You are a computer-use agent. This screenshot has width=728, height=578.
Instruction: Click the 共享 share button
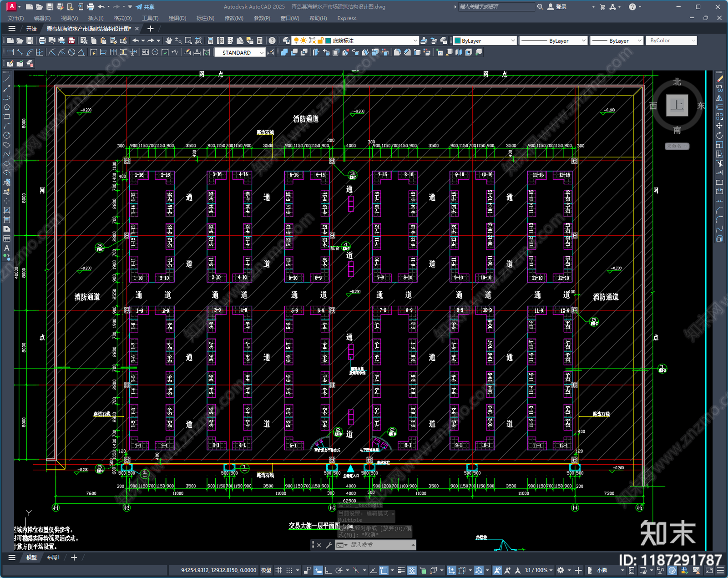[x=145, y=7]
